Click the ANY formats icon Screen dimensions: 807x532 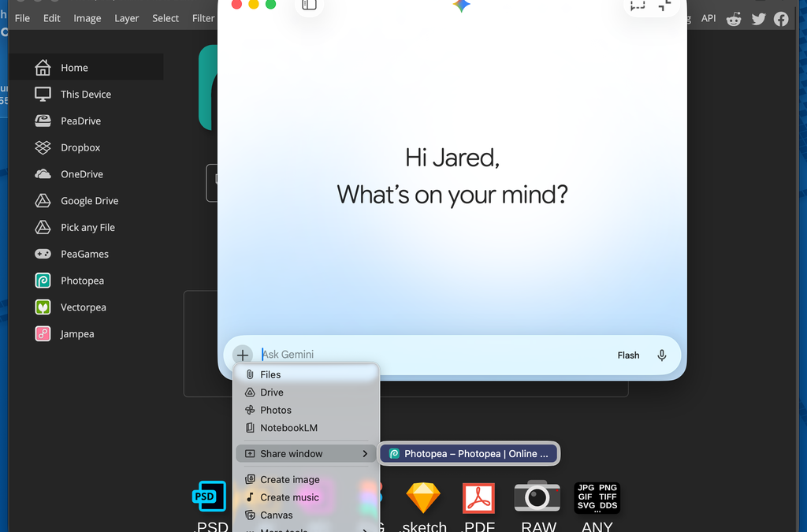coord(597,497)
